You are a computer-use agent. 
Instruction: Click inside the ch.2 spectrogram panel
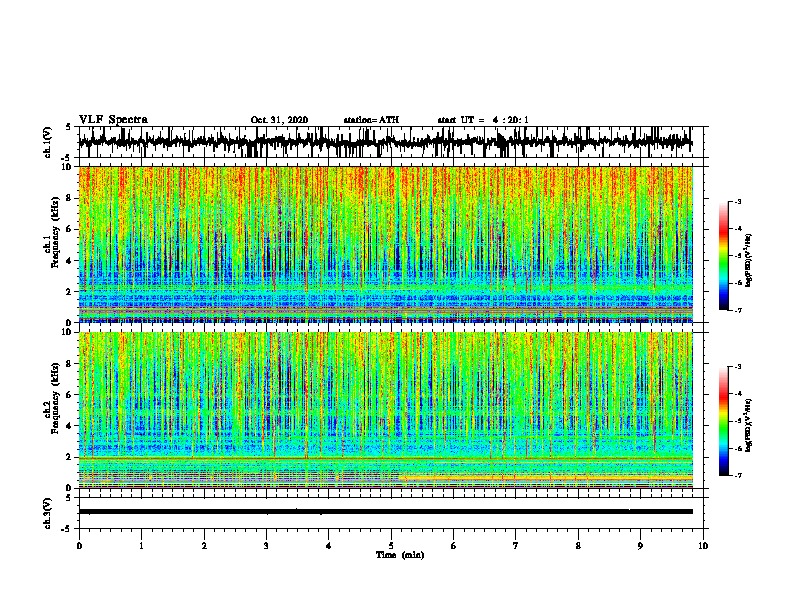coord(385,410)
